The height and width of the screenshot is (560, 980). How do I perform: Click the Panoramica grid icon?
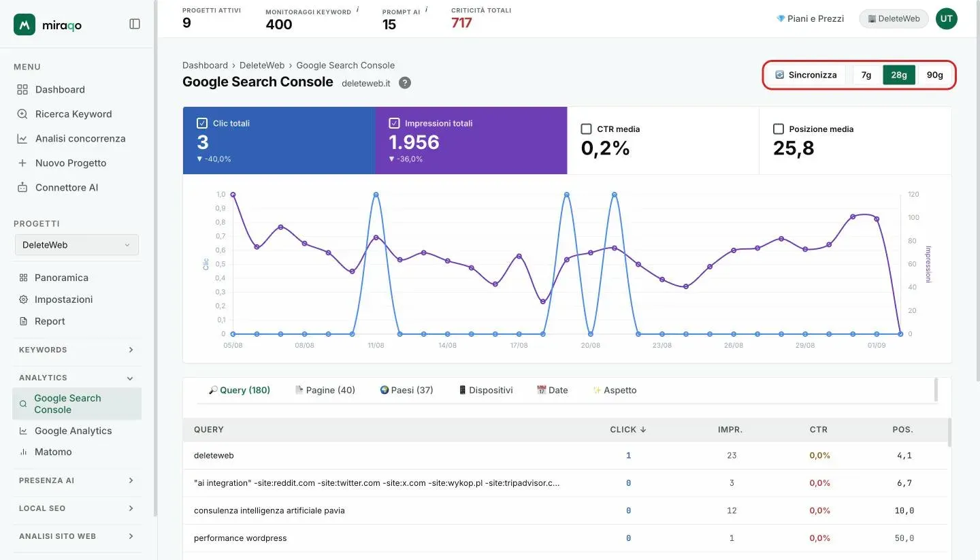pyautogui.click(x=23, y=278)
